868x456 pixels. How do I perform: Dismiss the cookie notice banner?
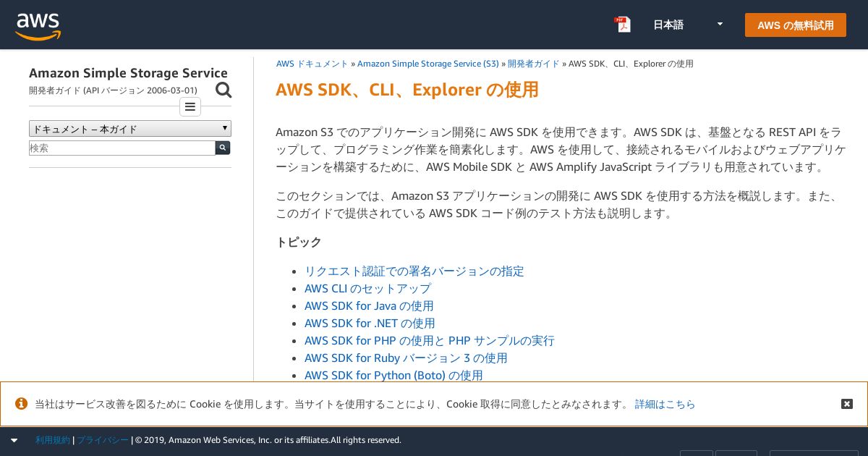click(x=847, y=404)
